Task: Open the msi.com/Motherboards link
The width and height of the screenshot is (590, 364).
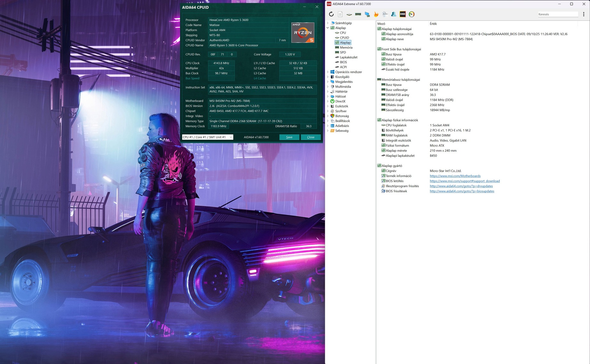Action: [x=455, y=176]
